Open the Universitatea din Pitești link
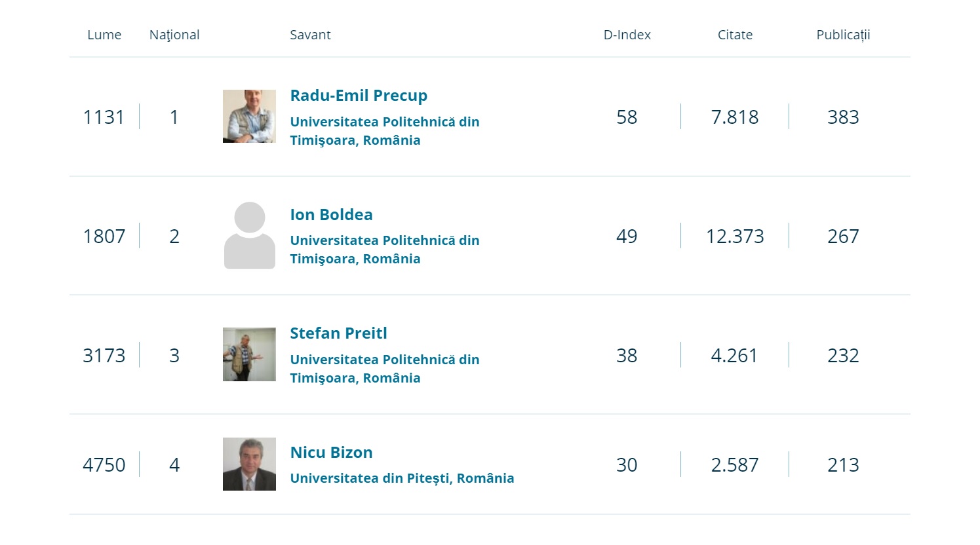Viewport: 980px width, 545px height. [402, 478]
